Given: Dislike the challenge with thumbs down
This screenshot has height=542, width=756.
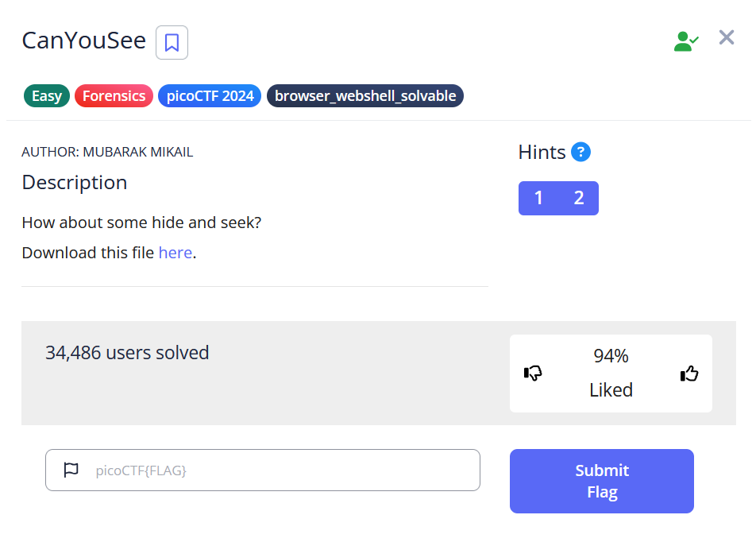Looking at the screenshot, I should [x=533, y=373].
